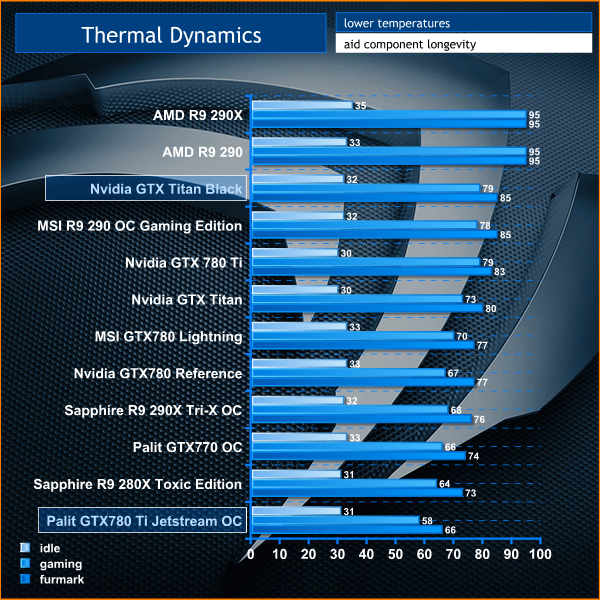The height and width of the screenshot is (600, 600).
Task: Click the gaming legend label
Action: pos(61,564)
